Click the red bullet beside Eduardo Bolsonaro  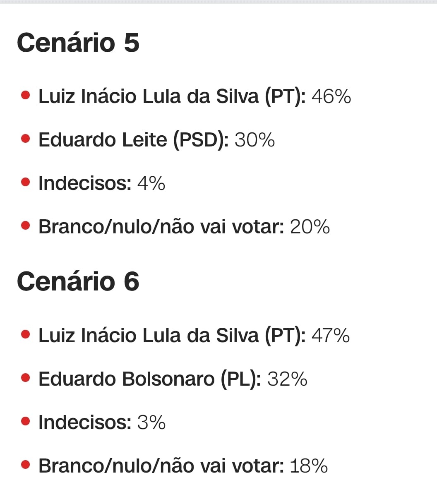click(26, 378)
